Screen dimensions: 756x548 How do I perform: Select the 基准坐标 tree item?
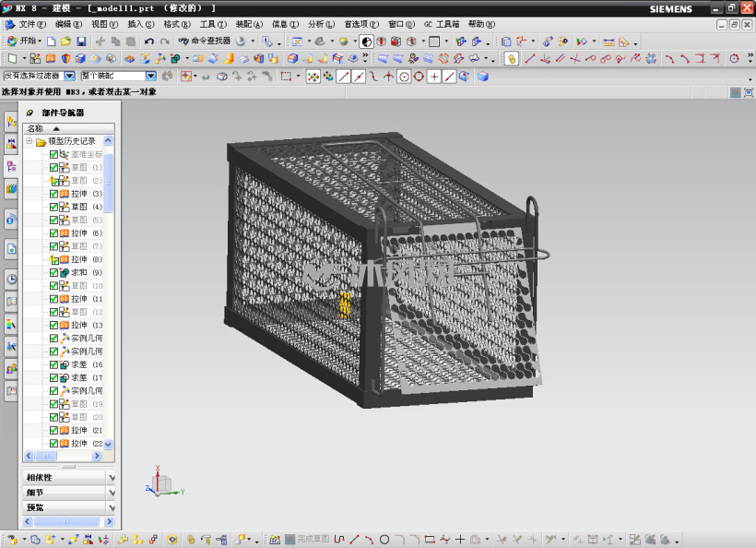(77, 154)
